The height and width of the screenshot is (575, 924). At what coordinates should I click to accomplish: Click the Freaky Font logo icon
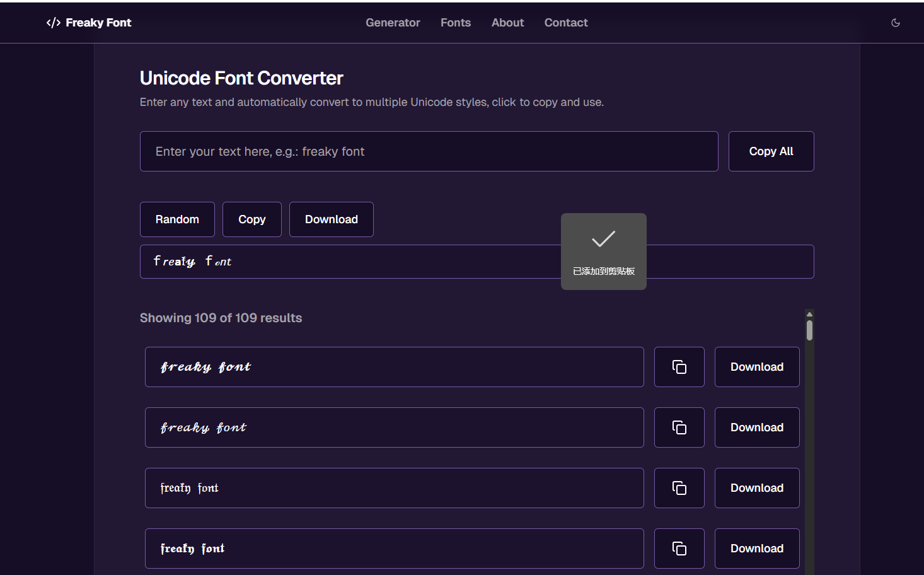point(54,23)
